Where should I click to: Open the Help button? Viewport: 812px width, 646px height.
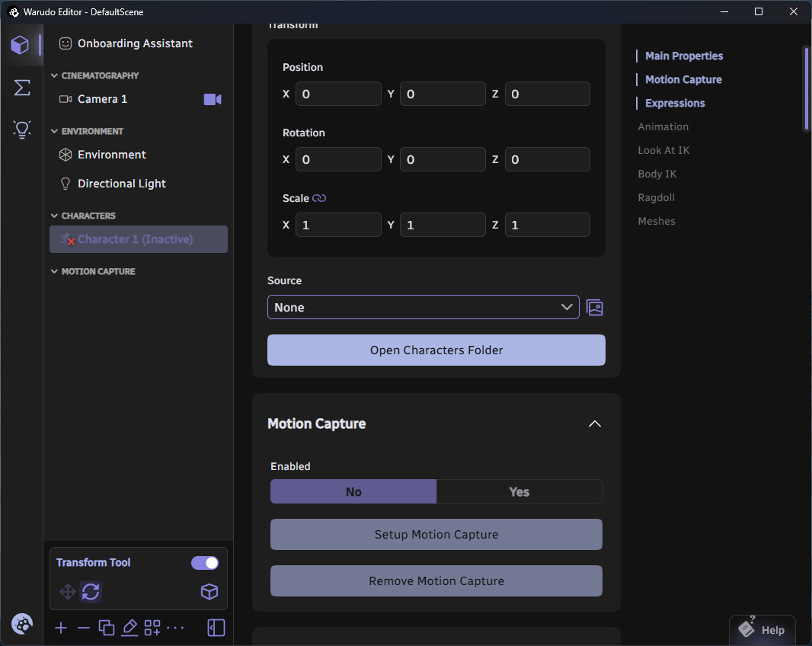pos(762,630)
